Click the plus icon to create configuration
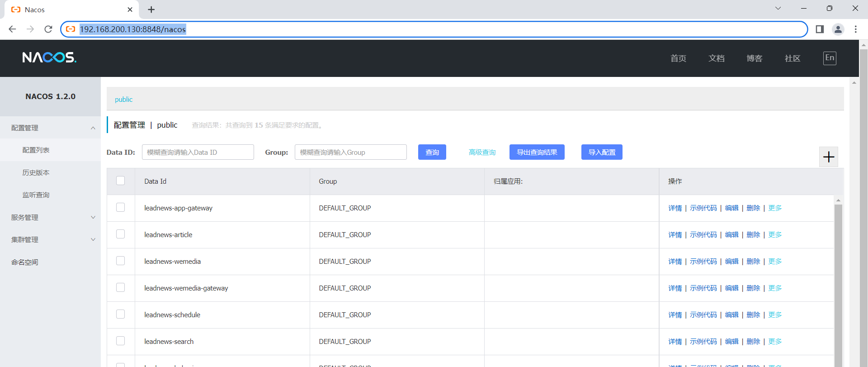This screenshot has width=868, height=367. (829, 157)
